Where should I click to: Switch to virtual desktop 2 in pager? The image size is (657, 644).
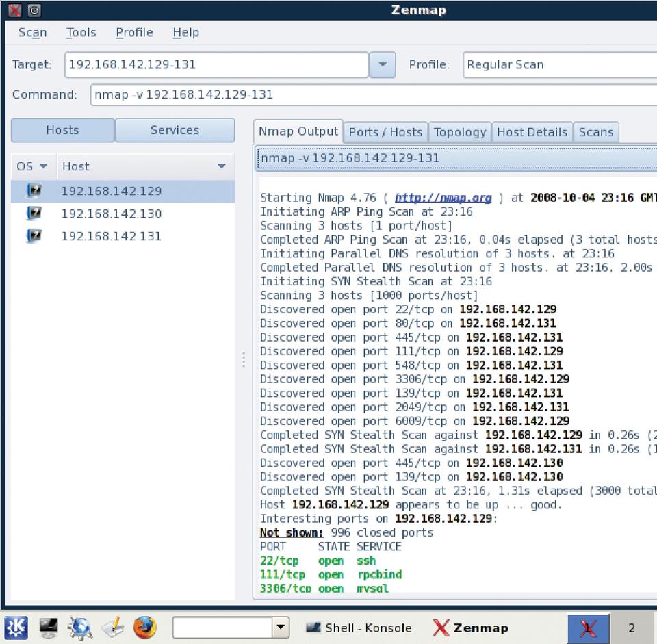point(631,628)
